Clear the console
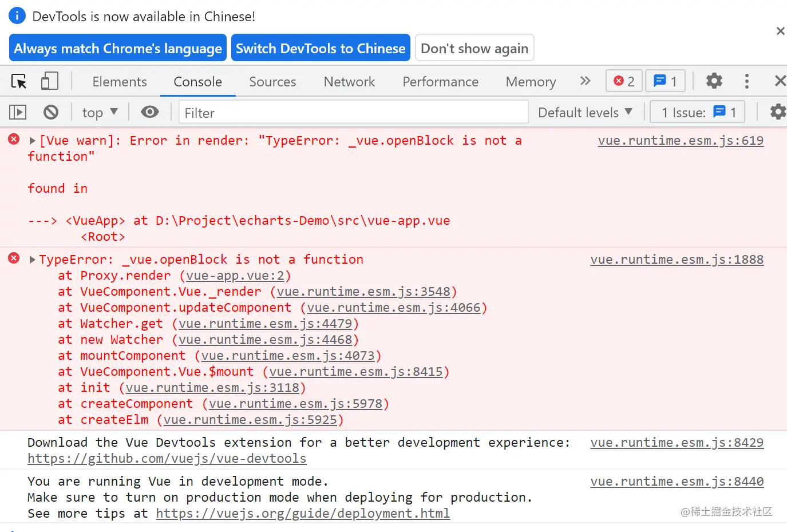Screen dimensions: 787x532 tap(51, 112)
